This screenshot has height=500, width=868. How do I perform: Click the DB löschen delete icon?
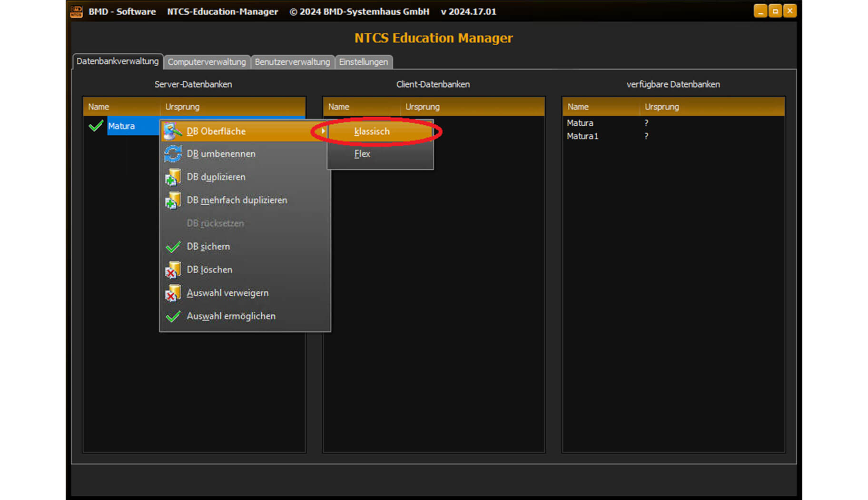172,270
